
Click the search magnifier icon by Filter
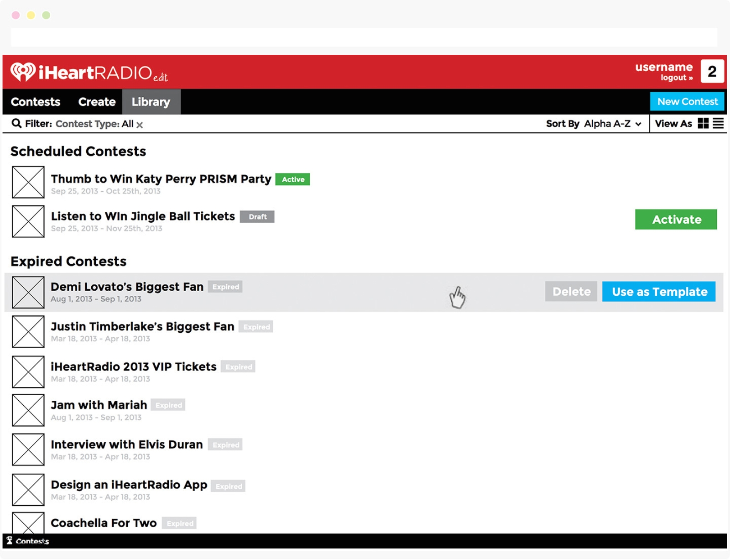pyautogui.click(x=16, y=123)
